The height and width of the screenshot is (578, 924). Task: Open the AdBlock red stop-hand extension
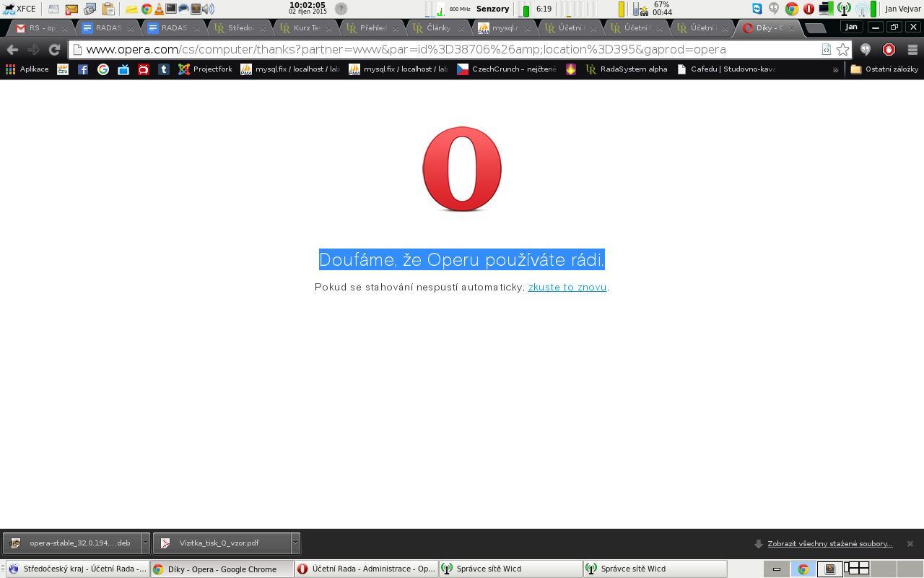[889, 50]
